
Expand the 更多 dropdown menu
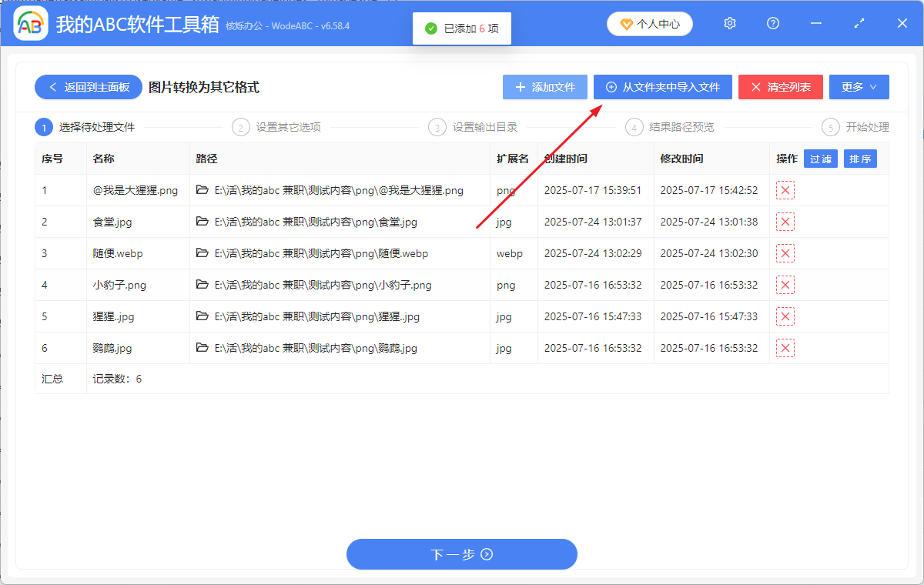859,87
